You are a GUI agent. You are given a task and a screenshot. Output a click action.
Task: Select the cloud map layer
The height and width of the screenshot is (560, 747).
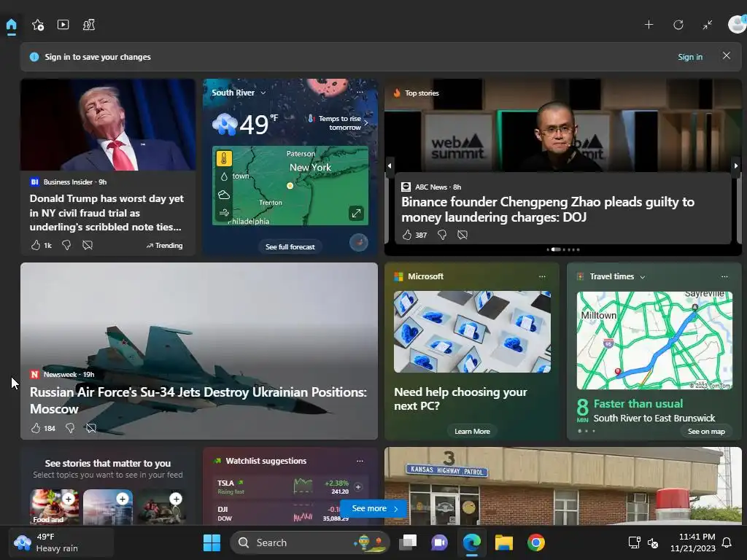[x=224, y=195]
